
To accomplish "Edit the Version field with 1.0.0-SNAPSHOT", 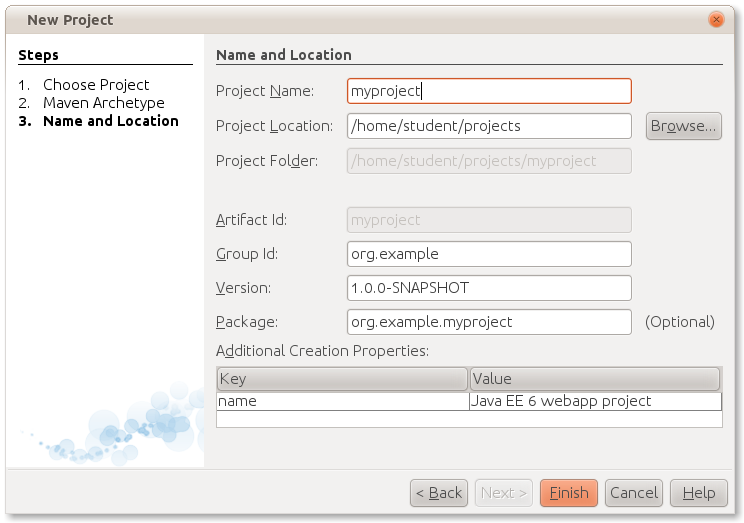I will pos(489,288).
